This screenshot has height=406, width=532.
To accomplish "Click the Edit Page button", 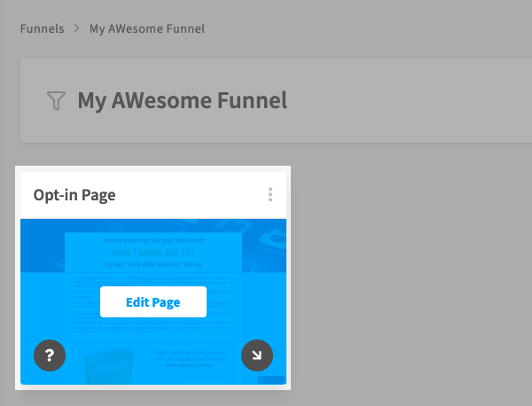I will coord(153,302).
